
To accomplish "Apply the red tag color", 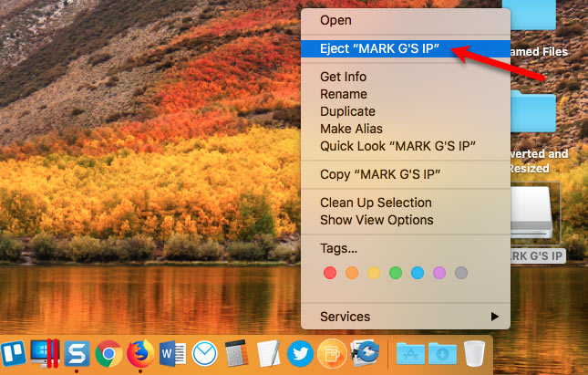I will (330, 273).
